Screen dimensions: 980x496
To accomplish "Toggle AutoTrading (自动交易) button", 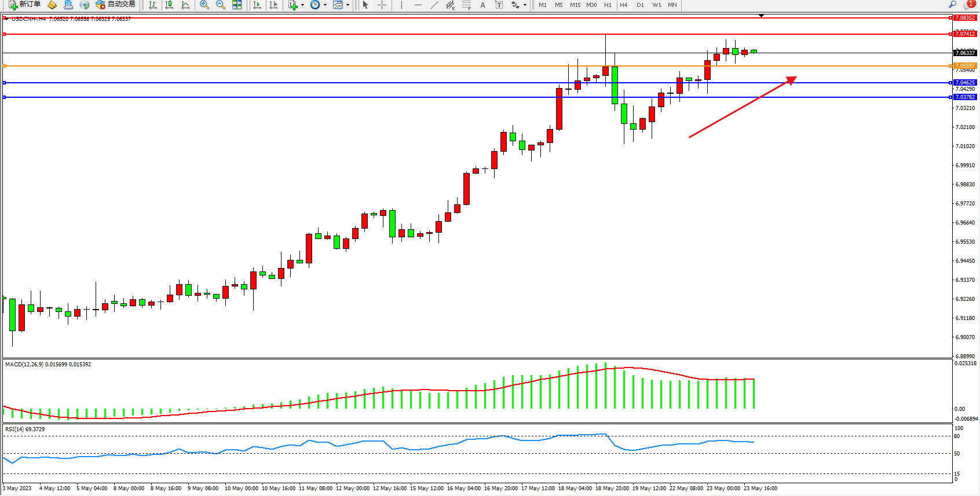I will click(x=115, y=5).
